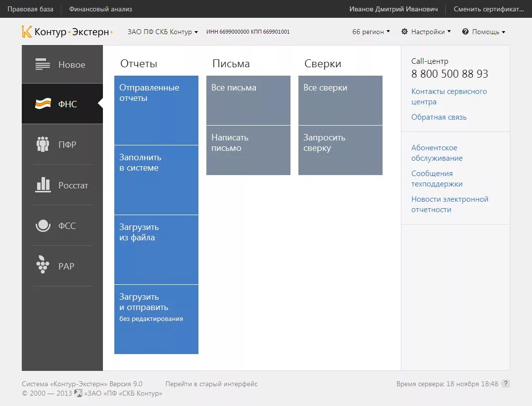Switch to the ПФР section label
532x406 pixels.
[67, 145]
